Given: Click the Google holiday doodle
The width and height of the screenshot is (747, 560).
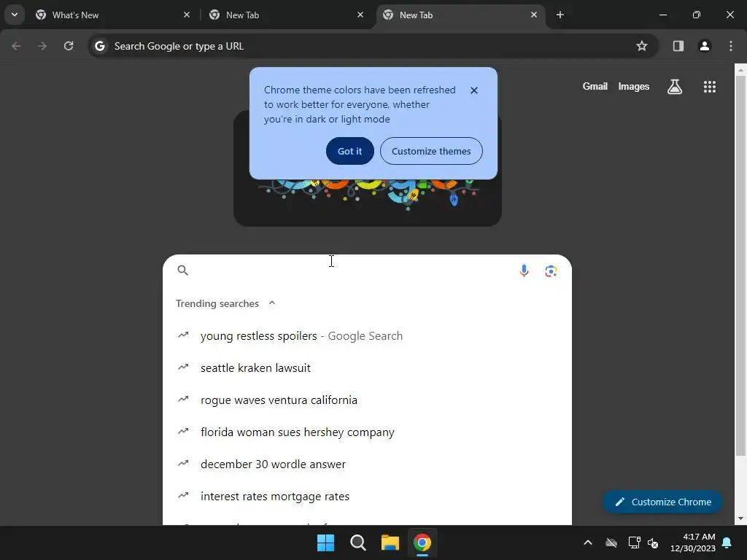Looking at the screenshot, I should [368, 203].
